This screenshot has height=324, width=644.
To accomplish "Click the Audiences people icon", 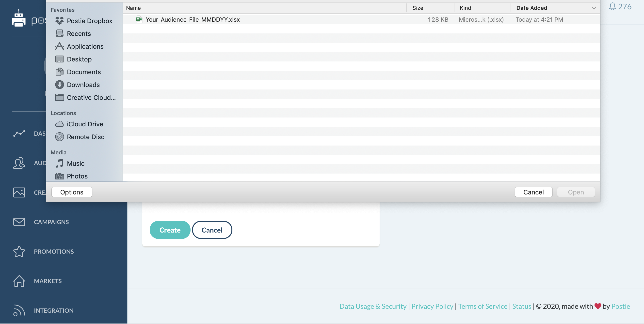I will [x=19, y=163].
